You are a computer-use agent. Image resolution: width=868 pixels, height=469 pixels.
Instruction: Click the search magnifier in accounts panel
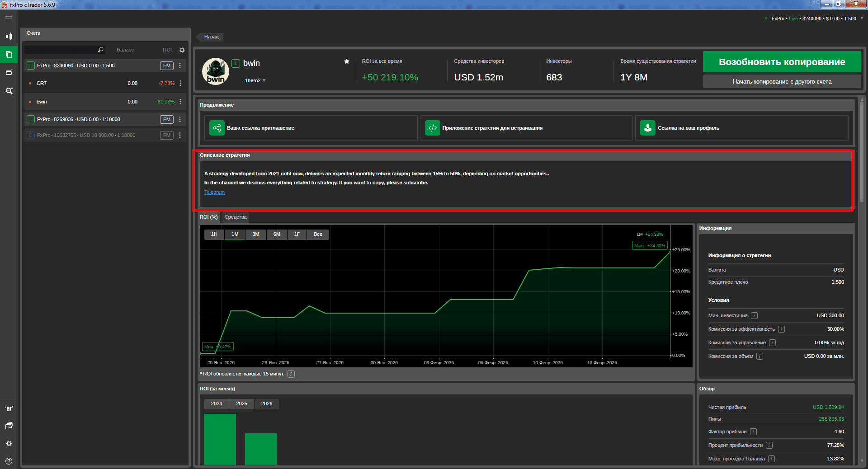point(101,50)
